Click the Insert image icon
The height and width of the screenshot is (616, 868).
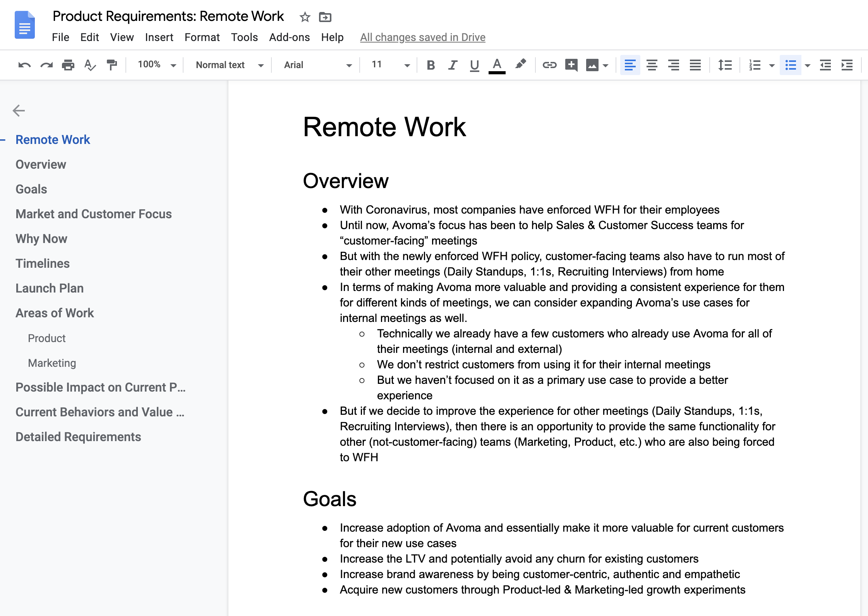pos(592,65)
